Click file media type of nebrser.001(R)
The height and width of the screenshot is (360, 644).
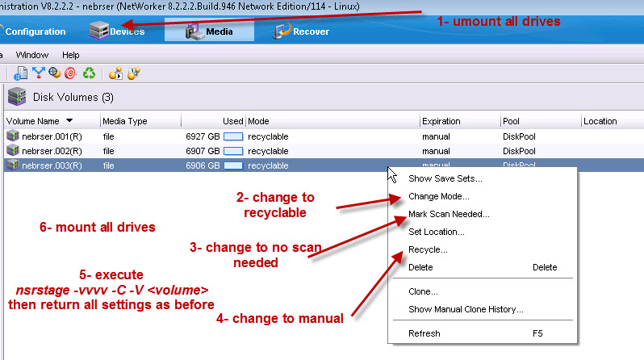(108, 136)
